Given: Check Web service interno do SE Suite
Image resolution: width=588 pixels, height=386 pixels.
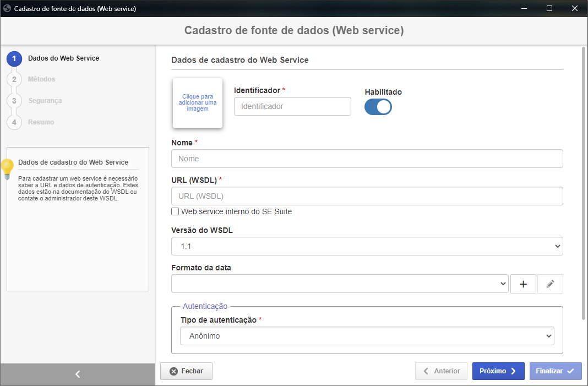Looking at the screenshot, I should (175, 211).
